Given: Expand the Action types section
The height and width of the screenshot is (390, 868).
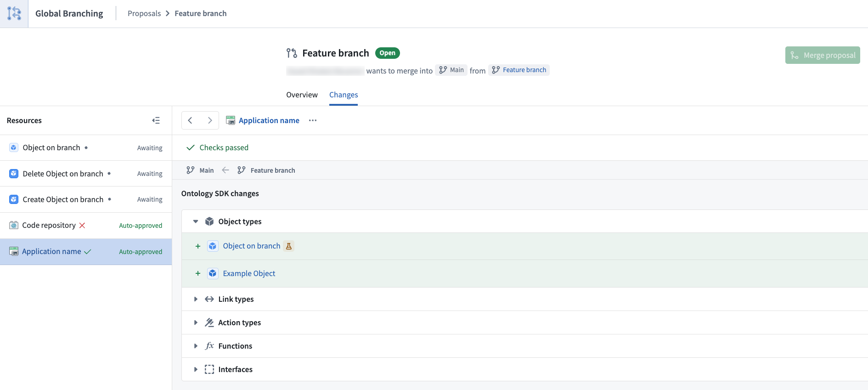Looking at the screenshot, I should tap(196, 322).
